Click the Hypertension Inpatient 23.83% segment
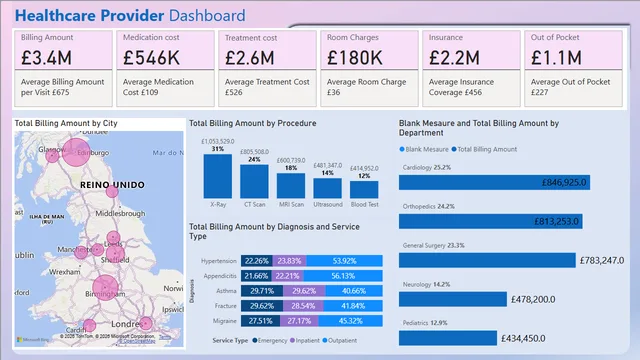This screenshot has height=360, width=640. pyautogui.click(x=289, y=261)
